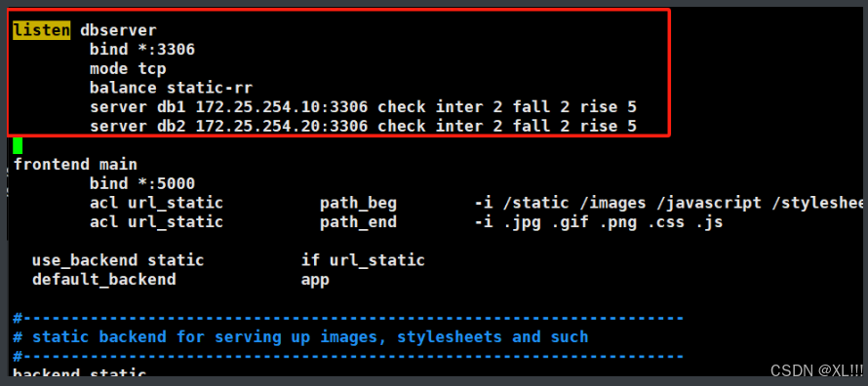Click 'path_end' in the second acl line
Image resolution: width=868 pixels, height=386 pixels.
click(358, 222)
